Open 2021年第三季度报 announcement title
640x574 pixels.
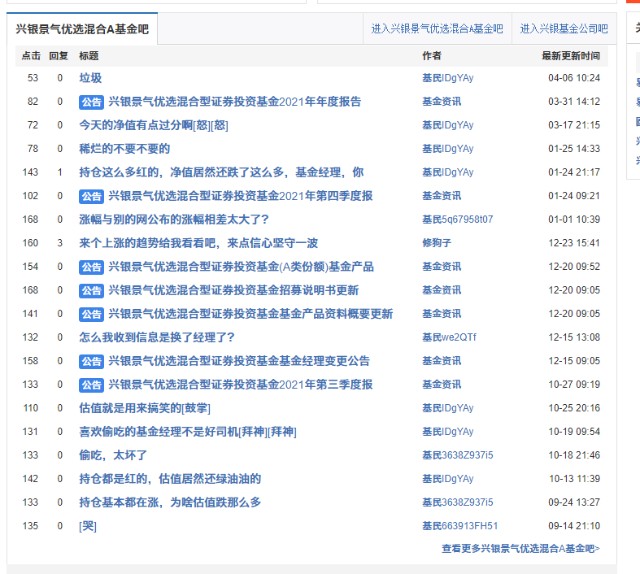pyautogui.click(x=240, y=385)
